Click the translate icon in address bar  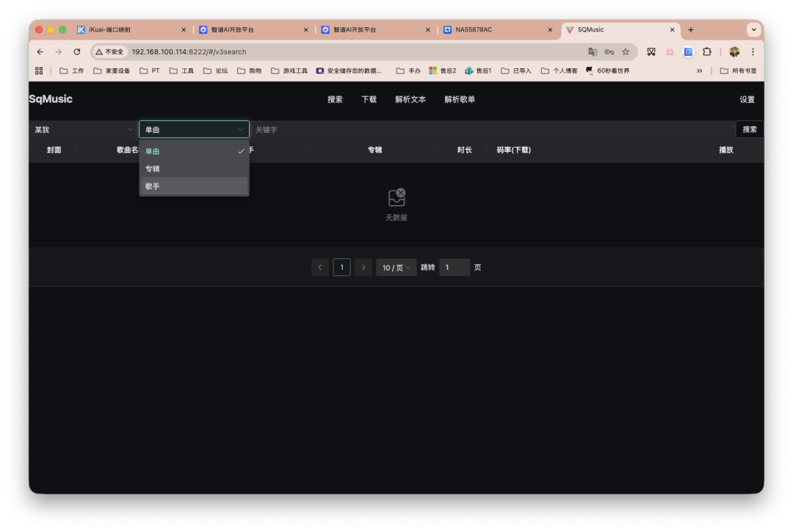[x=593, y=51]
